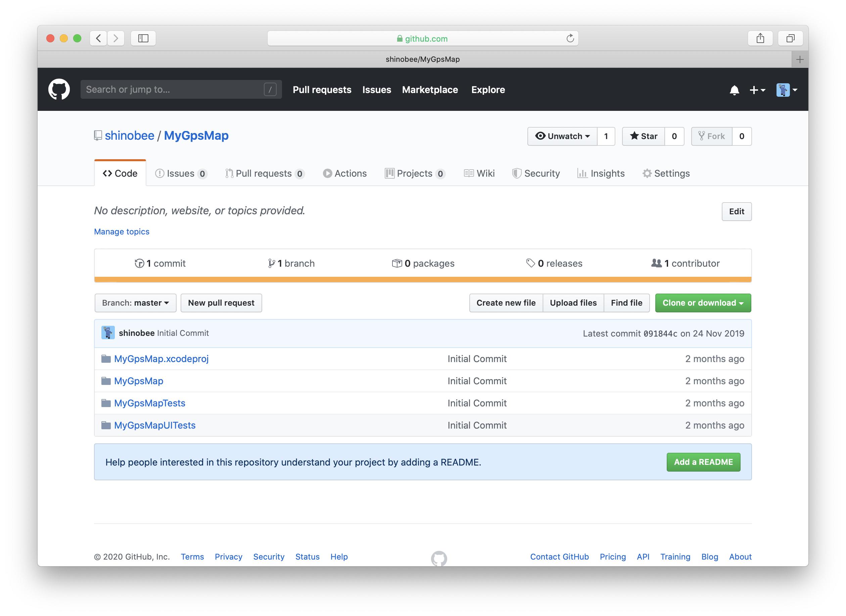The height and width of the screenshot is (616, 846).
Task: Click the 1 contributor people icon
Action: click(657, 263)
